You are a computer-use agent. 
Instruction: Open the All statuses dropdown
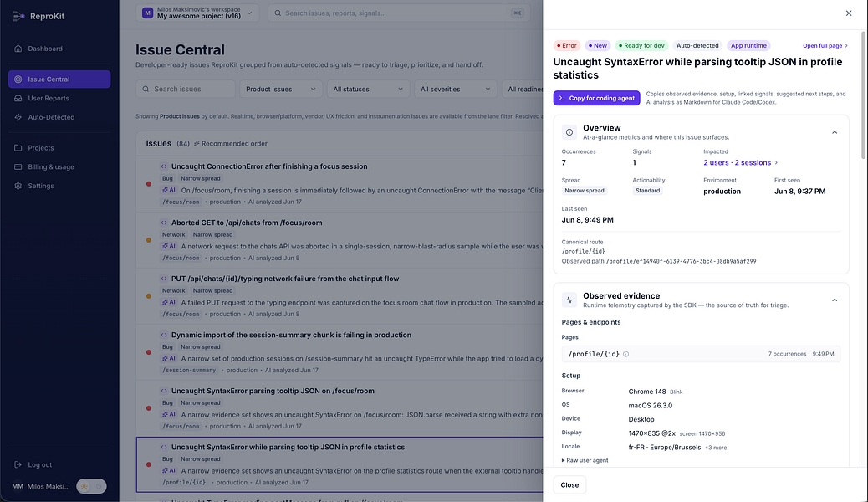point(368,90)
